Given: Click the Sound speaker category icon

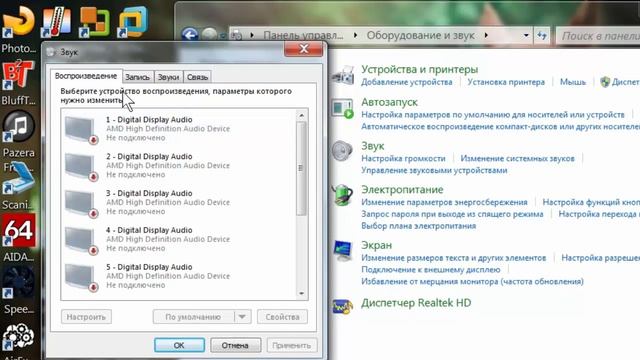Looking at the screenshot, I should (342, 151).
